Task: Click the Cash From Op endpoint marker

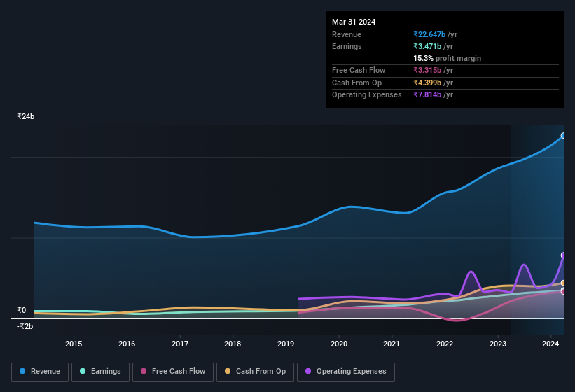Action: coord(563,283)
